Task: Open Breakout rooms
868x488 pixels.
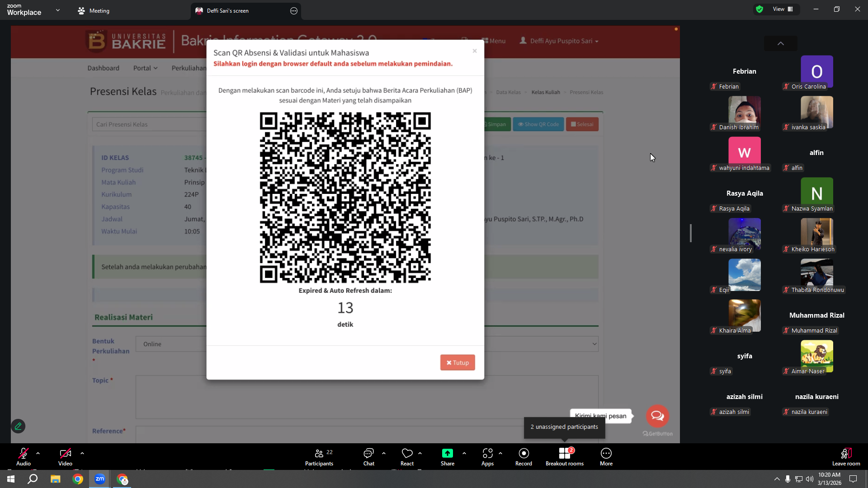Action: tap(565, 456)
